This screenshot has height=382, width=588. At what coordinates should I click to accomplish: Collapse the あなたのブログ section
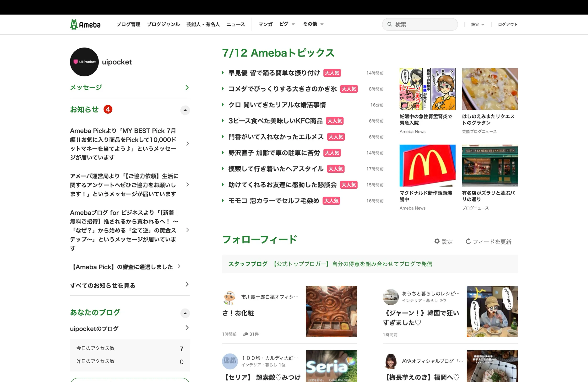tap(185, 313)
